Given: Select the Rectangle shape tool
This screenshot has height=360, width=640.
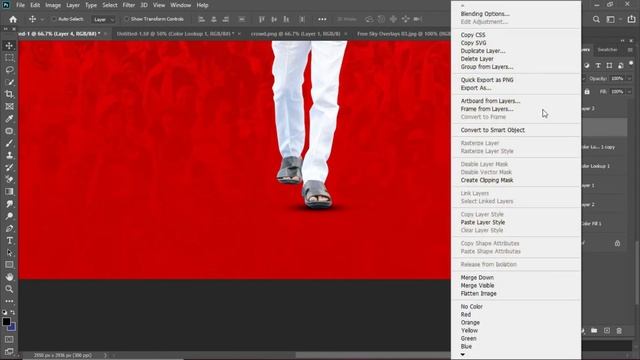Looking at the screenshot, I should (x=9, y=264).
